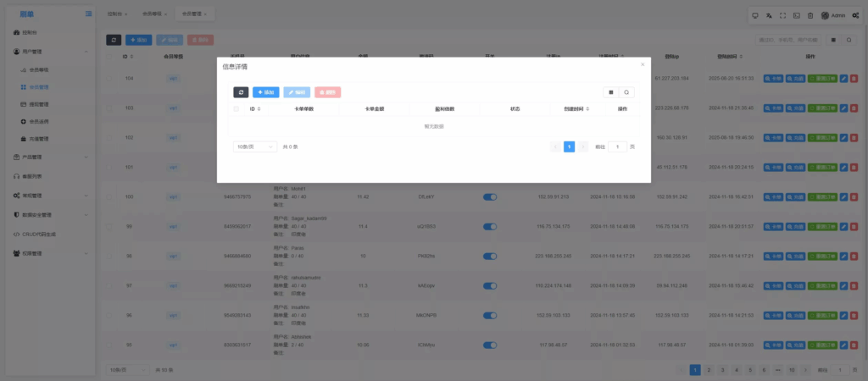Click the search icon in the dialog toolbar
This screenshot has width=868, height=381.
pyautogui.click(x=626, y=91)
